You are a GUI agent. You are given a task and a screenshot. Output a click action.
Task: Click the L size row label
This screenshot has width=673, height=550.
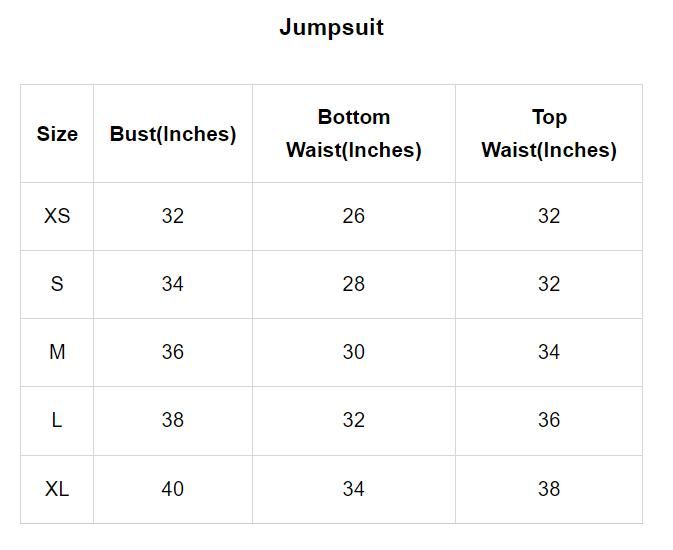(x=57, y=420)
